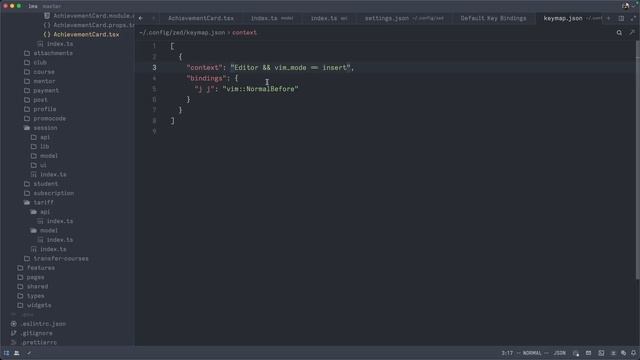
Task: Click the editor vertical scrollbar
Action: click(x=638, y=160)
